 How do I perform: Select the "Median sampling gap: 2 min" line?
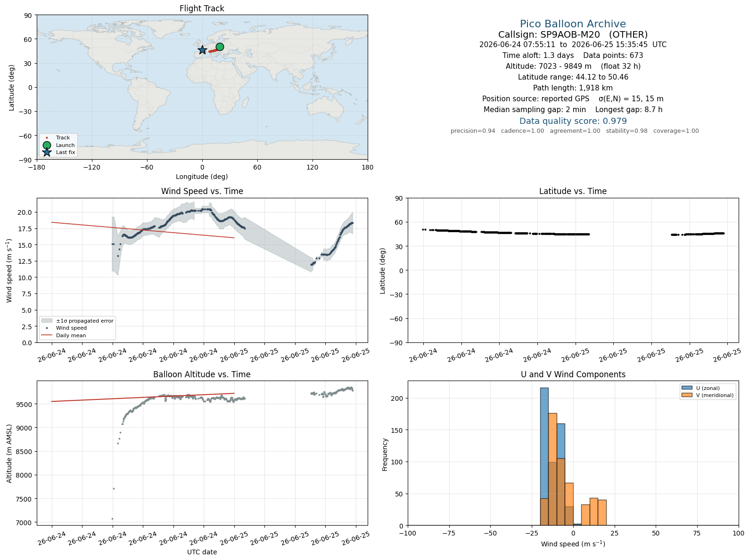coord(573,110)
